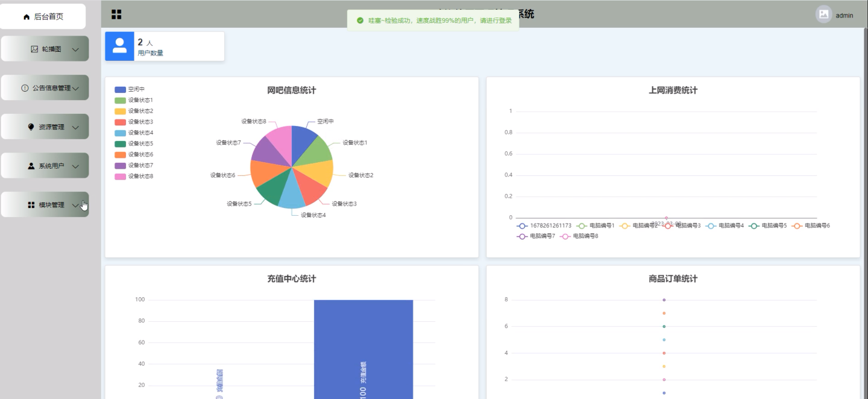
Task: Click the success message text in notification
Action: pos(440,20)
